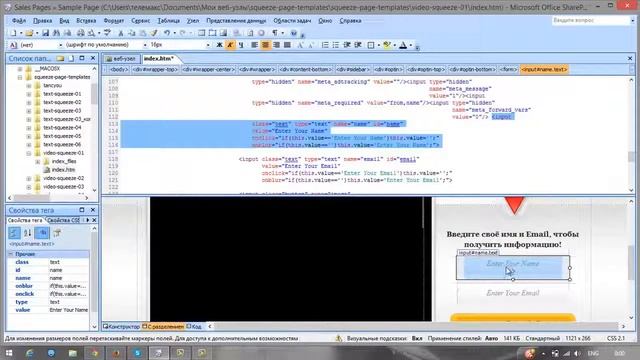Screen dimensions: 640x360
Task: Click the <body> tag in quick tag selector
Action: click(x=119, y=69)
